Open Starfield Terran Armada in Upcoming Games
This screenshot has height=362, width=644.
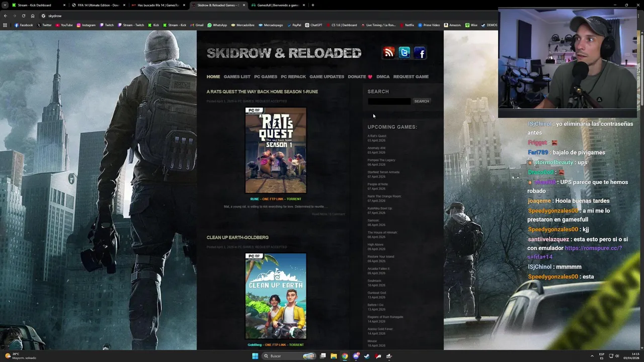383,172
